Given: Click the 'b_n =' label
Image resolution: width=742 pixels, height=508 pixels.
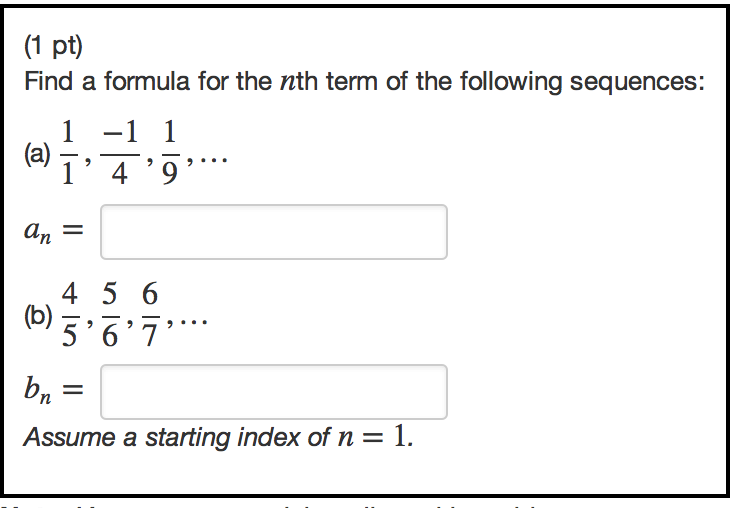Looking at the screenshot, I should coord(54,390).
